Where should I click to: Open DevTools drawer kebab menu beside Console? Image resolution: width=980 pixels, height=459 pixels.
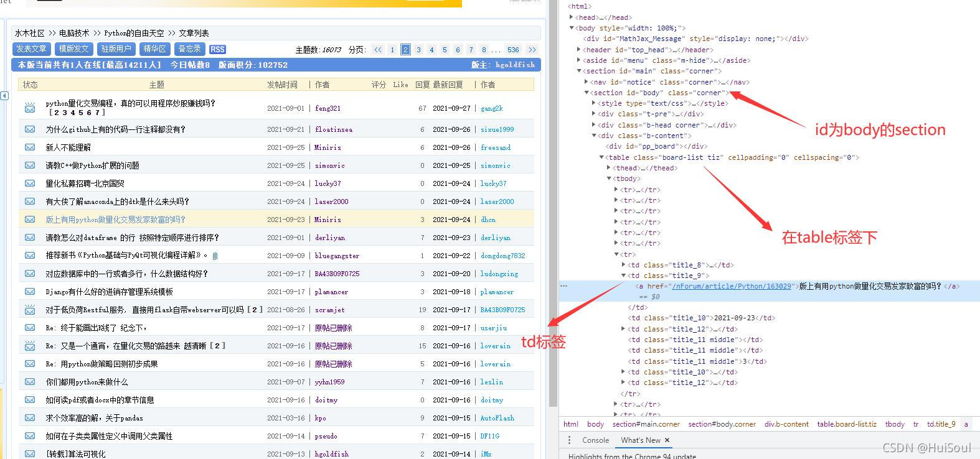coord(569,440)
